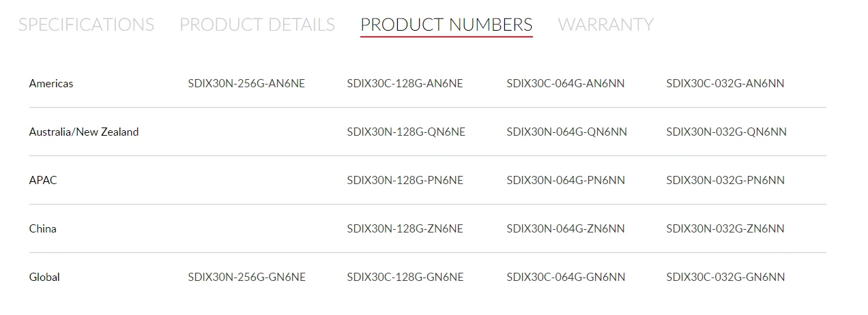
Task: Click the Australia/New Zealand row label
Action: point(84,132)
